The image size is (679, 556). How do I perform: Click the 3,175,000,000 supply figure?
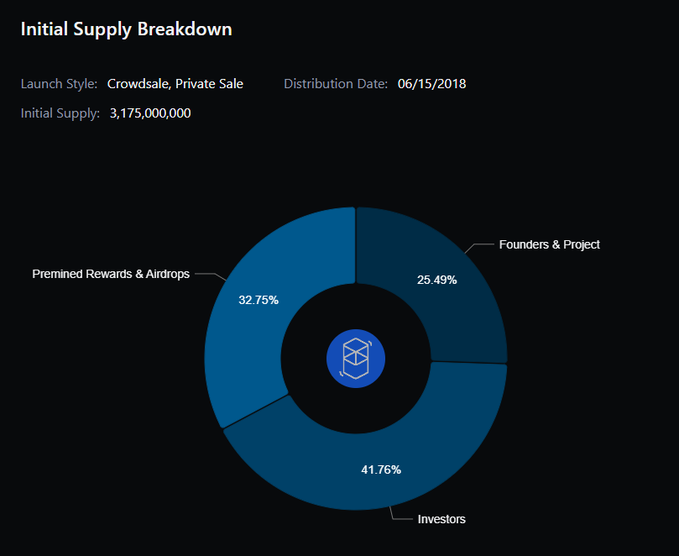click(150, 113)
